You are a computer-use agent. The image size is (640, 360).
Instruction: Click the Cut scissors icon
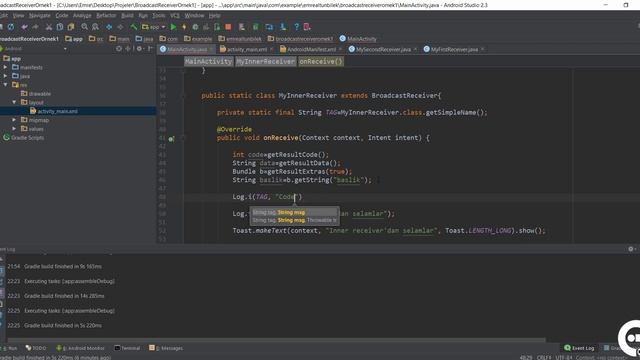(x=49, y=27)
